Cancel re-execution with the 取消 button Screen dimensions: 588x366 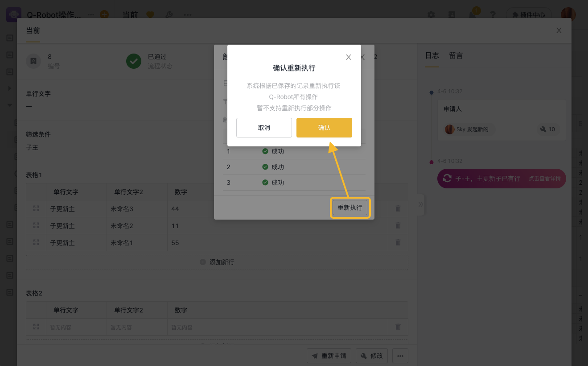click(x=264, y=128)
